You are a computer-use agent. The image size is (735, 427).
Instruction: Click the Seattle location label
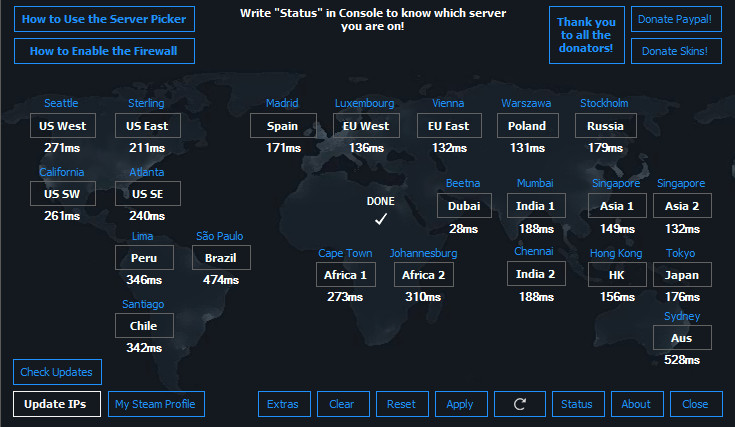tap(61, 103)
